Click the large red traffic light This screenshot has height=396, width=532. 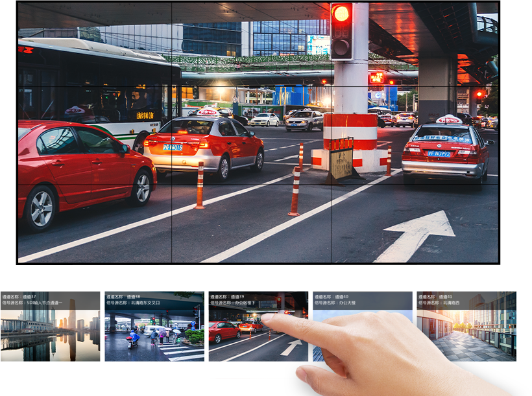coord(341,30)
